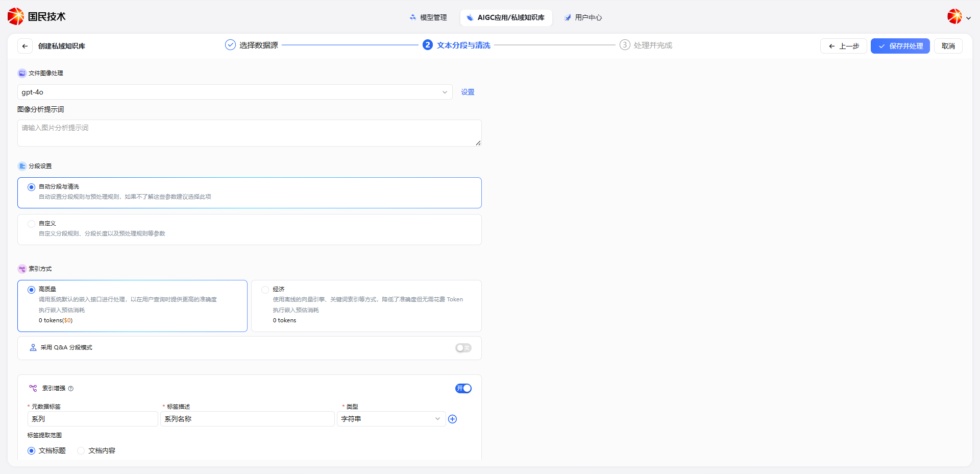Click the 创建私域知识库 title text
Image resolution: width=980 pixels, height=474 pixels.
coord(62,46)
